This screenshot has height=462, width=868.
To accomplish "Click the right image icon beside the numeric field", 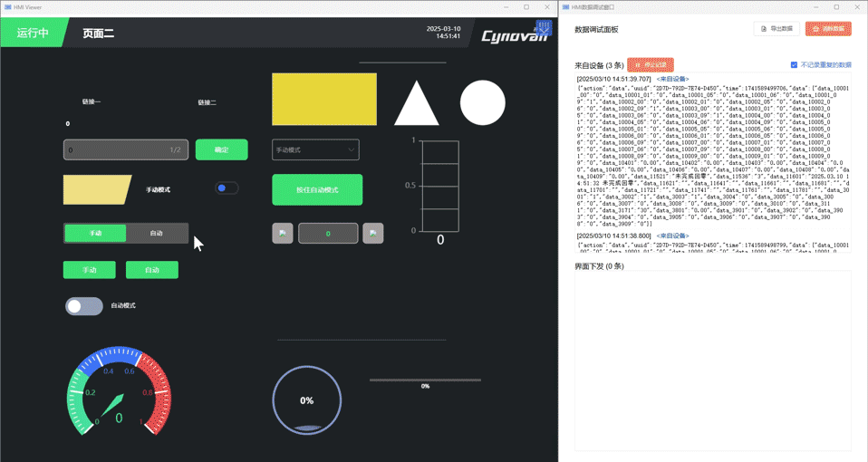I will pyautogui.click(x=372, y=234).
